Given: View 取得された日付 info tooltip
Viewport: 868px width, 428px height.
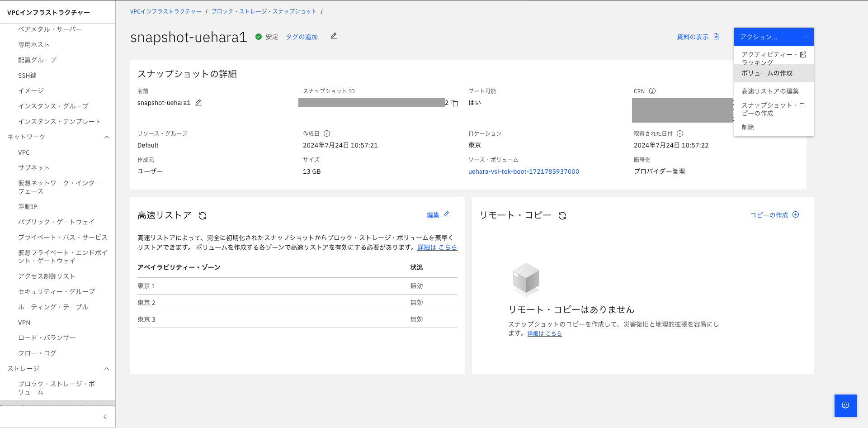Looking at the screenshot, I should point(680,133).
